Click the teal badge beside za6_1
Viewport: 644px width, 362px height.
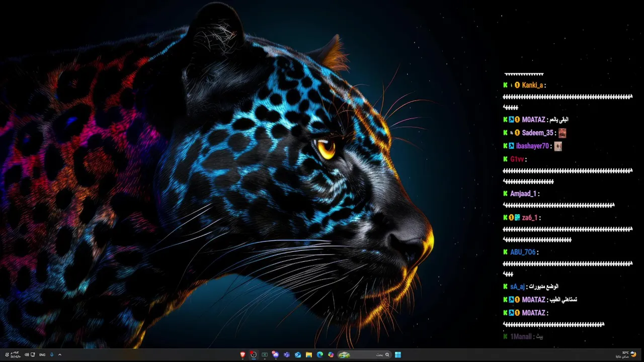517,218
